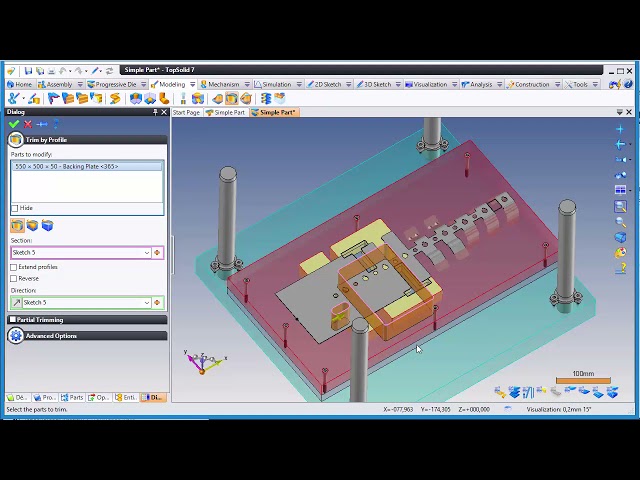Enable the Extend profiles checkbox

tap(14, 268)
